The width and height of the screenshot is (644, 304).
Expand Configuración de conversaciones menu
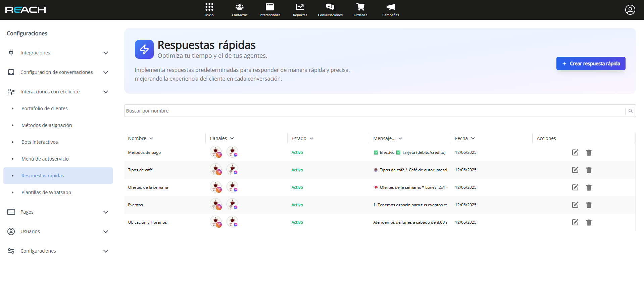click(58, 72)
